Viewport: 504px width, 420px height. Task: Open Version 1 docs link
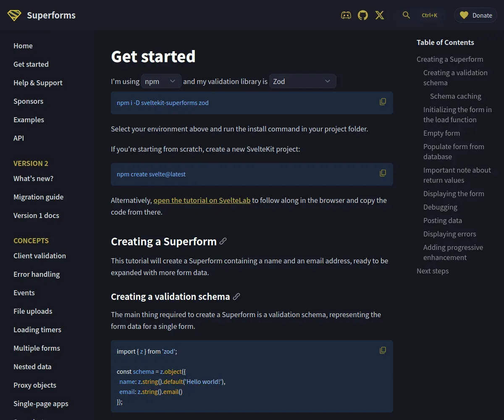click(x=36, y=215)
